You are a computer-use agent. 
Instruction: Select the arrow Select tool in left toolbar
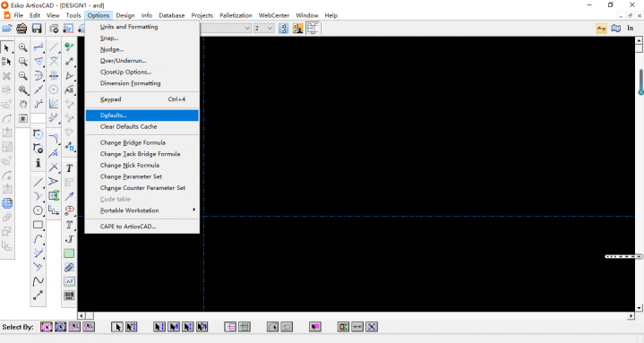[6, 48]
